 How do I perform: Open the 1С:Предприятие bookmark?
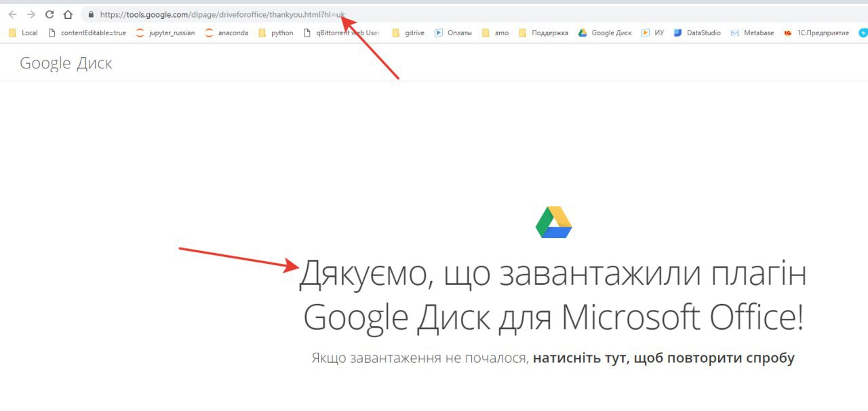tap(816, 33)
